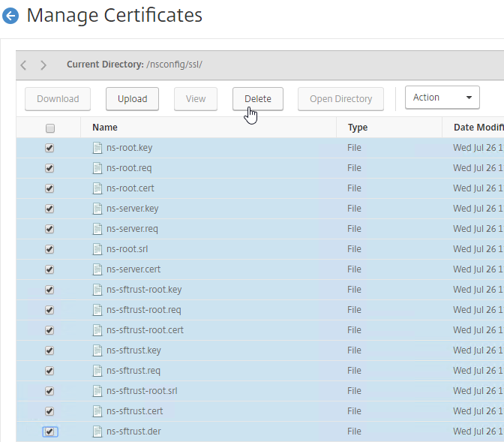The width and height of the screenshot is (504, 442).
Task: Click the file icon beside ns-sftrust.der
Action: 97,431
